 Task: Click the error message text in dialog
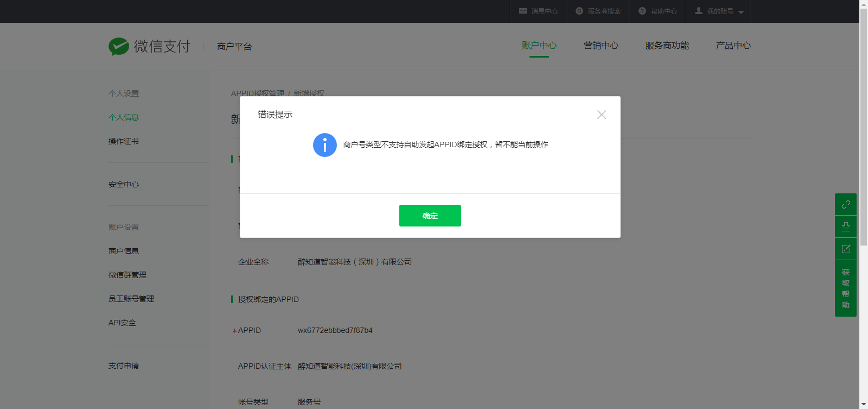pos(446,144)
